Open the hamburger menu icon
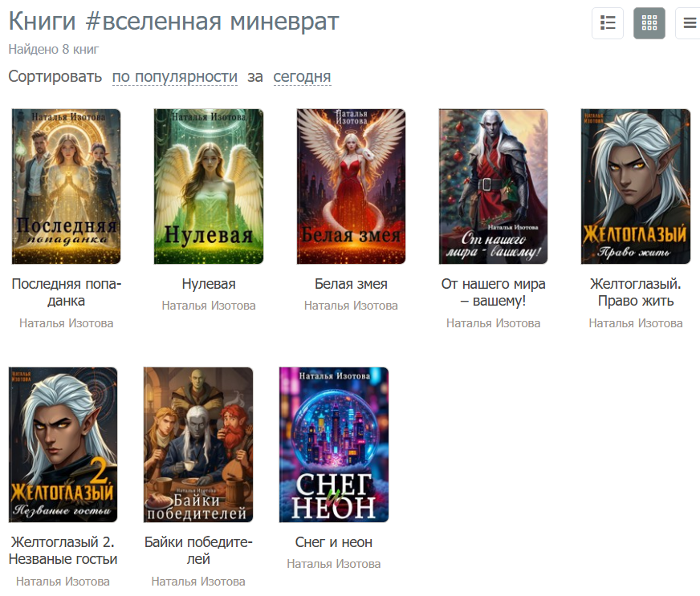This screenshot has height=596, width=700. click(x=690, y=22)
